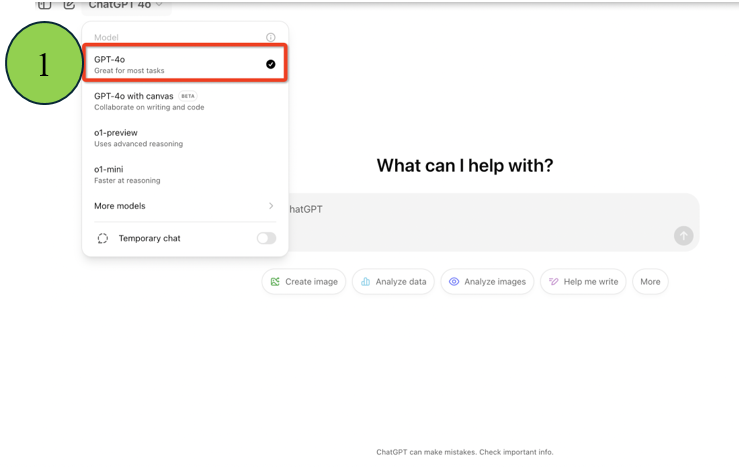Image resolution: width=739 pixels, height=467 pixels.
Task: Select the Analyze images suggestion
Action: point(487,282)
